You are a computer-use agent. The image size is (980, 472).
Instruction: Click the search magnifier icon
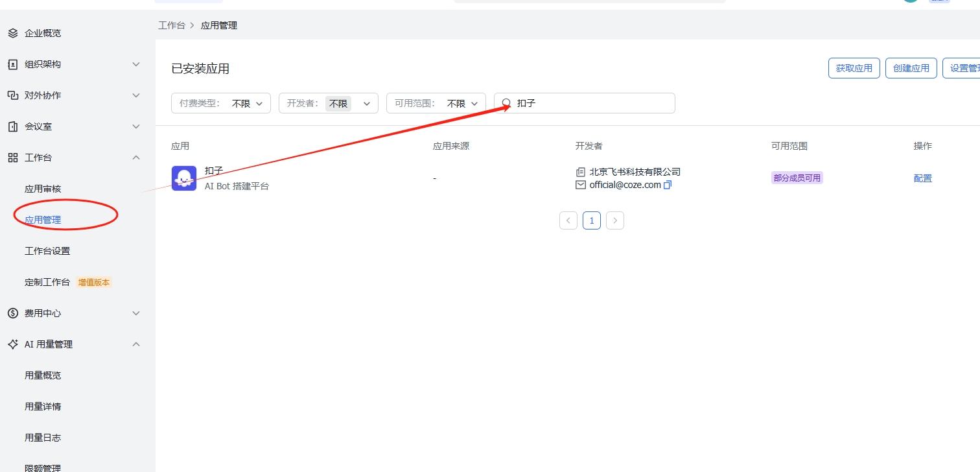pos(507,103)
